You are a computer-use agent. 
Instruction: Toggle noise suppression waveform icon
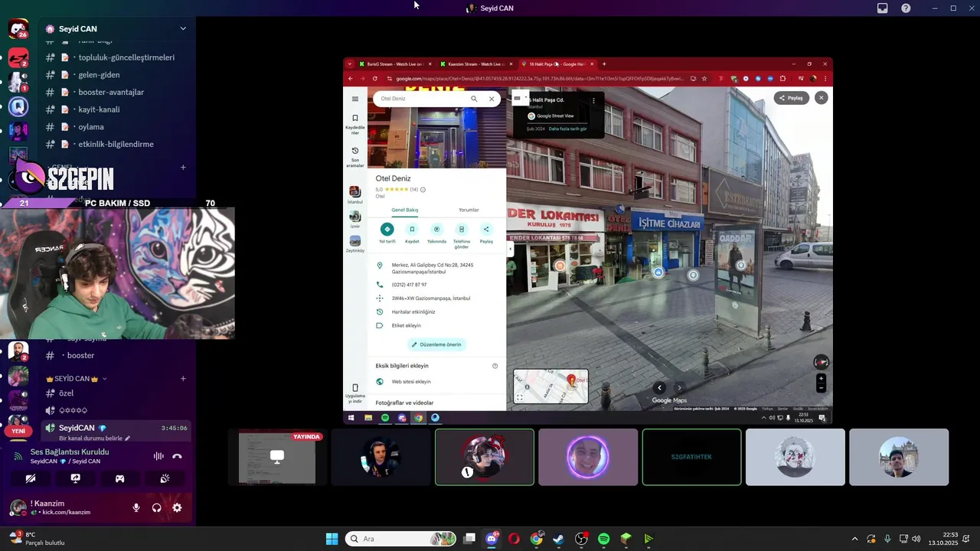[158, 456]
